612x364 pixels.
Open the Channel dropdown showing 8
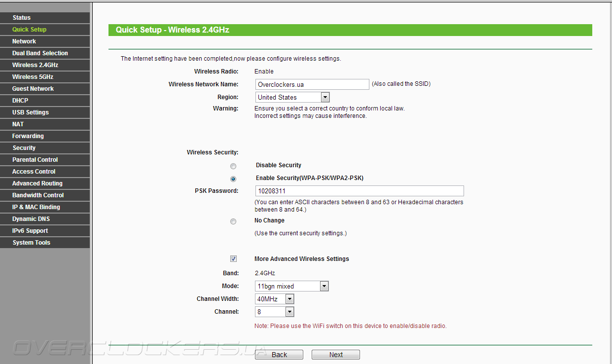pos(275,312)
